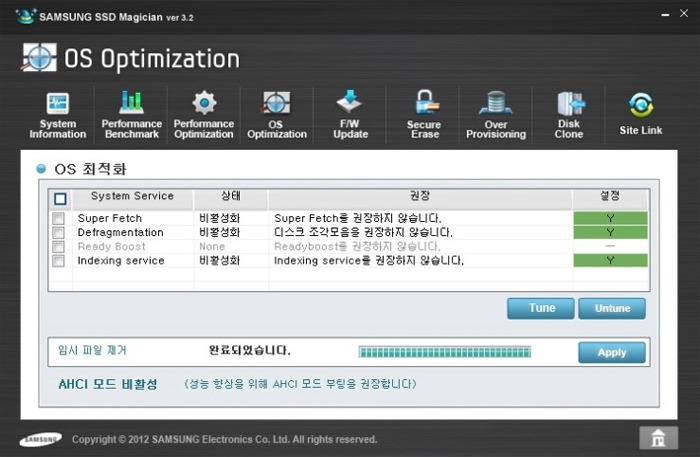Select the Indexing service row label
Screen dimensions: 700x457
(x=121, y=261)
